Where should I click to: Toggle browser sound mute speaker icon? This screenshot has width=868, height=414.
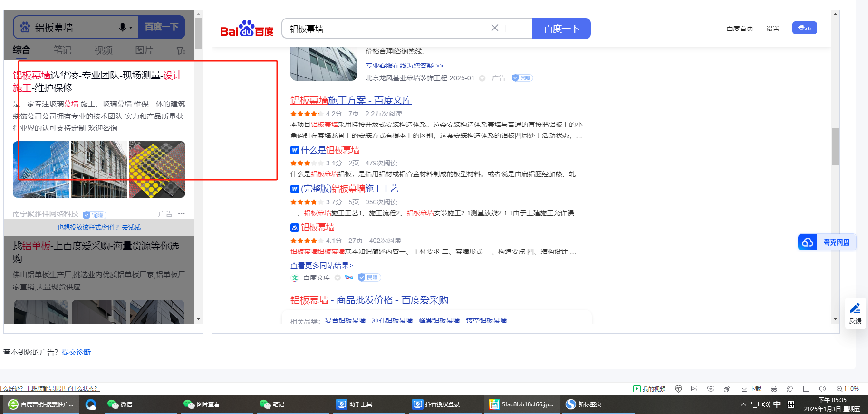tap(822, 389)
